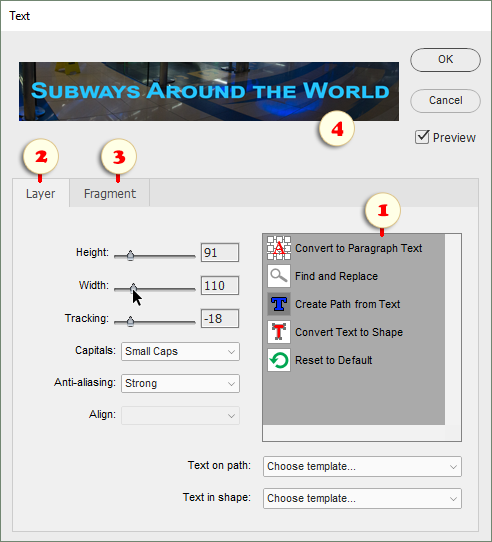Click the Width value field showing 110
This screenshot has width=492, height=542.
pyautogui.click(x=220, y=286)
